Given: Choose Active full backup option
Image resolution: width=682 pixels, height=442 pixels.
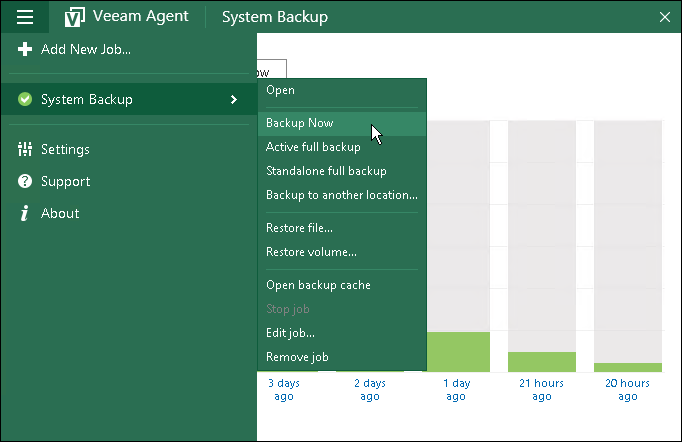Looking at the screenshot, I should click(x=342, y=147).
